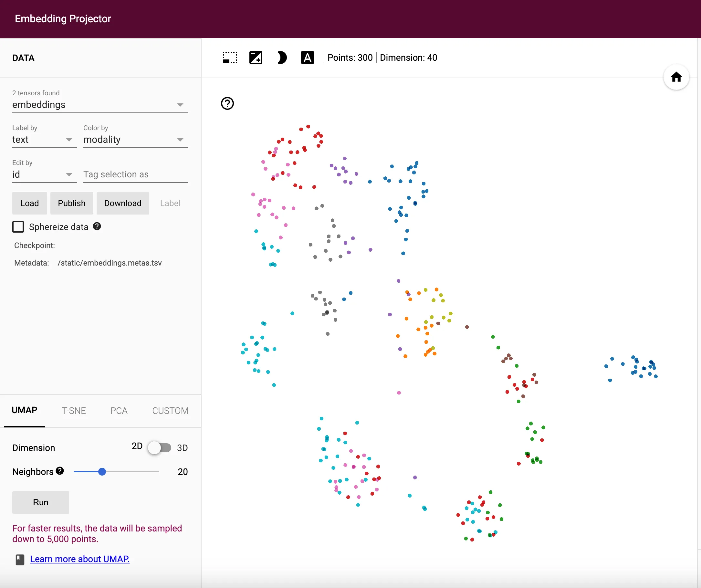Image resolution: width=701 pixels, height=588 pixels.
Task: Enable label rendering via the A icon
Action: pyautogui.click(x=308, y=58)
